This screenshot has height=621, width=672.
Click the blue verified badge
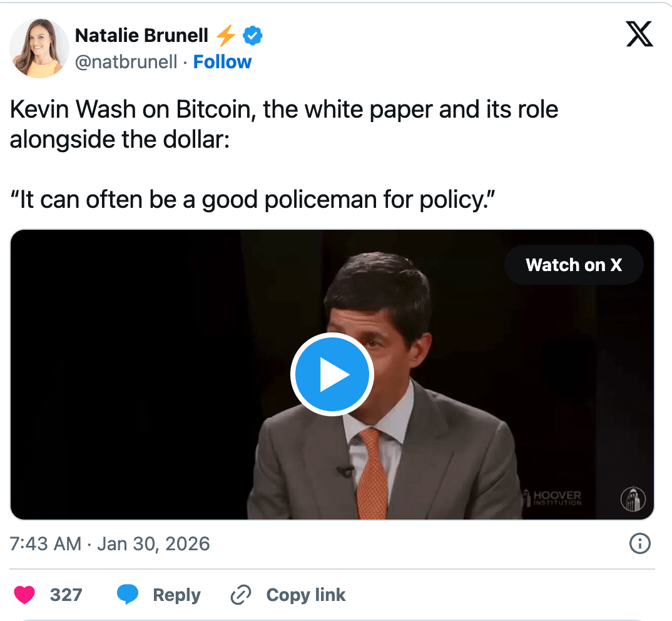click(x=252, y=36)
